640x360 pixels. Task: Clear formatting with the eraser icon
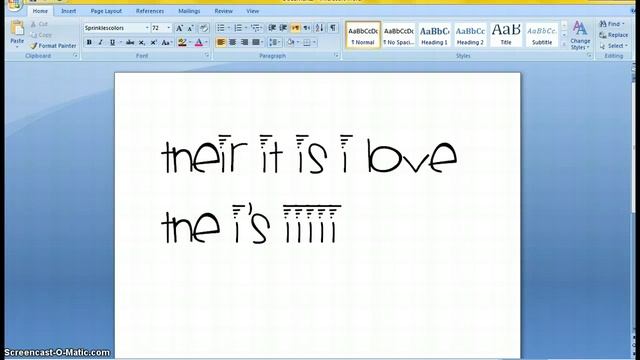click(204, 28)
